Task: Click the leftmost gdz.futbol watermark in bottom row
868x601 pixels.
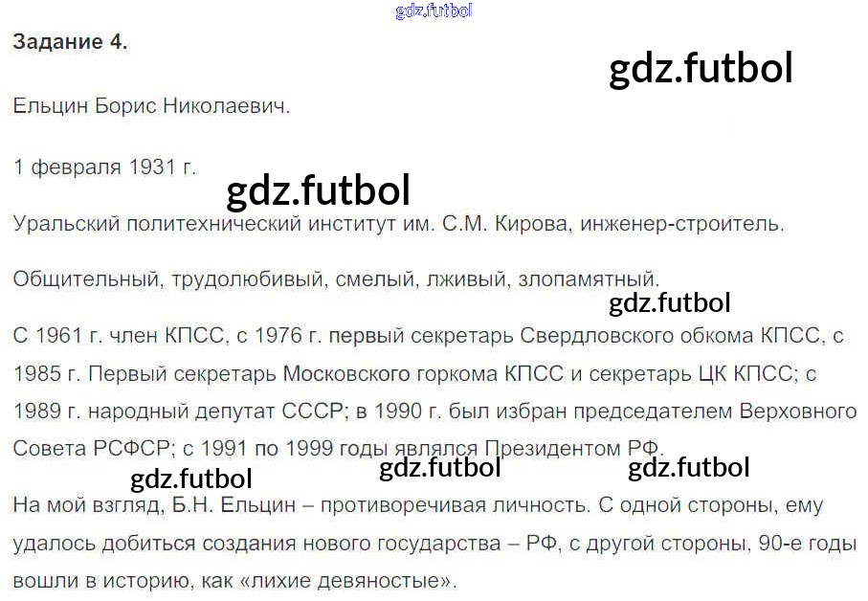Action: 190,479
